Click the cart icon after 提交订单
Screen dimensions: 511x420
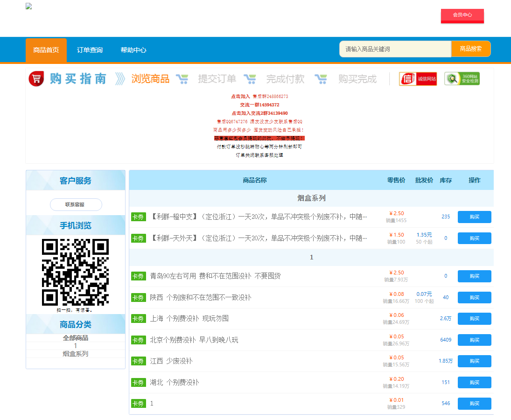(x=250, y=79)
